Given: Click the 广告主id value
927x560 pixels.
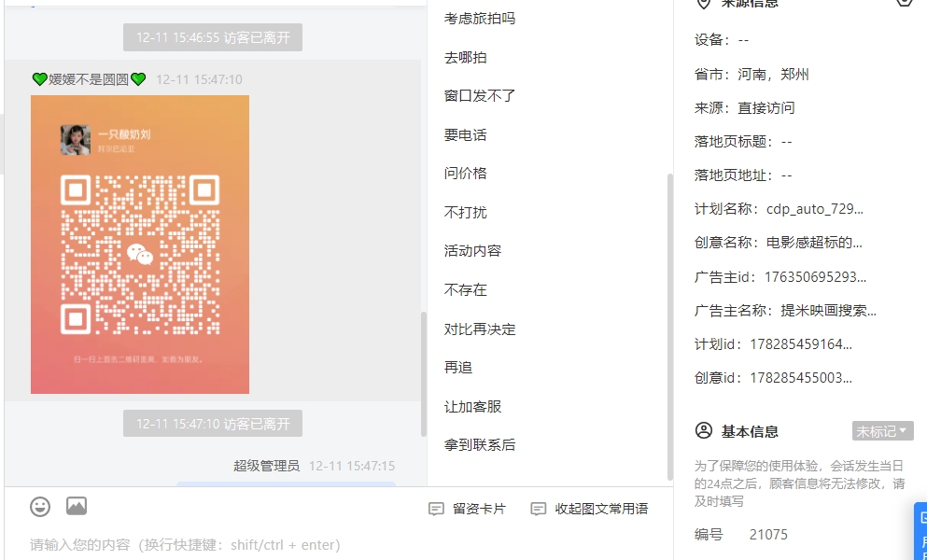Looking at the screenshot, I should (815, 277).
